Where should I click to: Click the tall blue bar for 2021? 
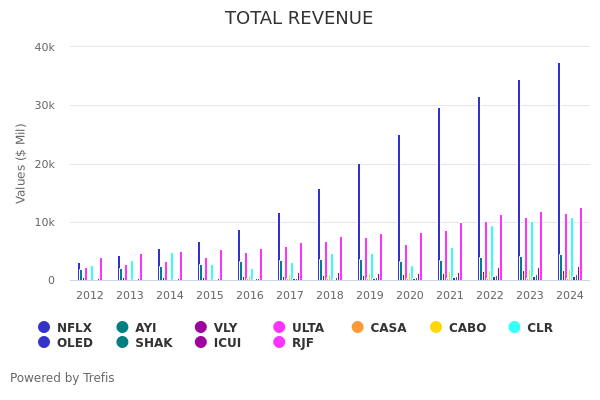(x=439, y=194)
